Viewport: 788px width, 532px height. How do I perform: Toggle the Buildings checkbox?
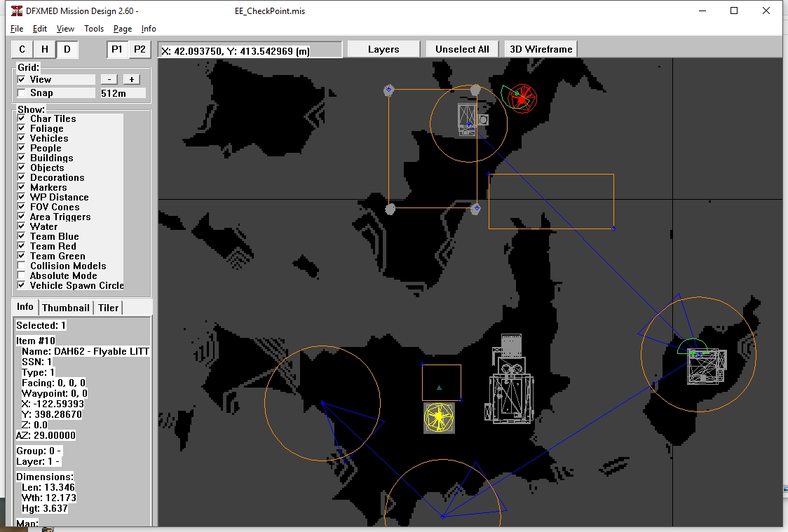(x=21, y=158)
